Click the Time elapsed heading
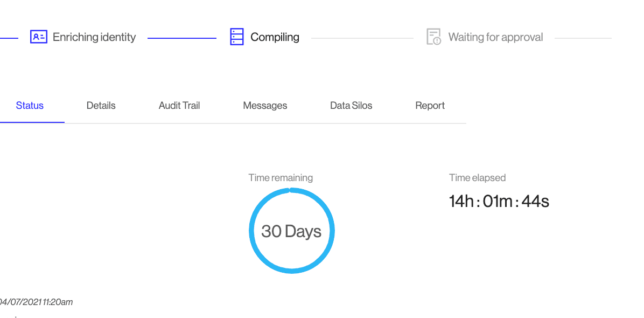The image size is (644, 318). (x=478, y=178)
